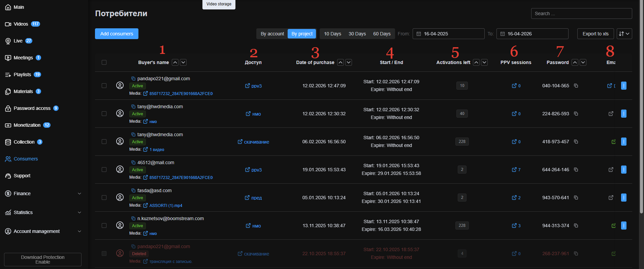Copy password 644-264-146
Image resolution: width=644 pixels, height=269 pixels.
[x=576, y=170]
